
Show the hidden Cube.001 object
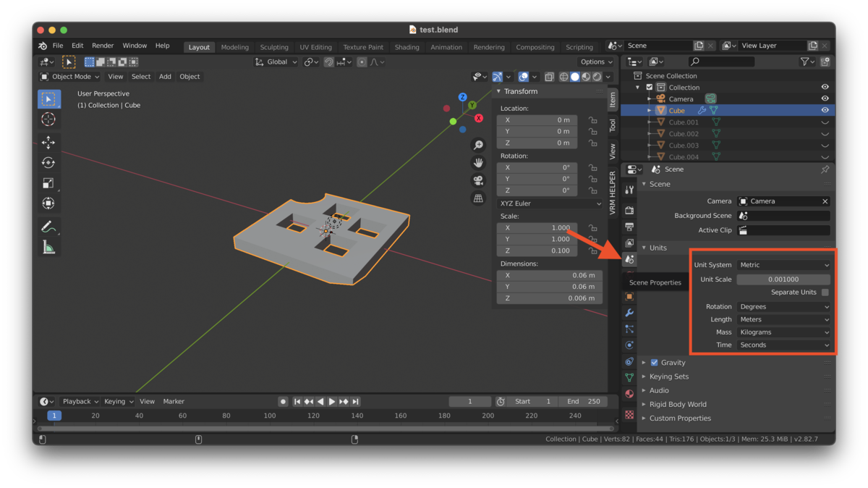(825, 122)
